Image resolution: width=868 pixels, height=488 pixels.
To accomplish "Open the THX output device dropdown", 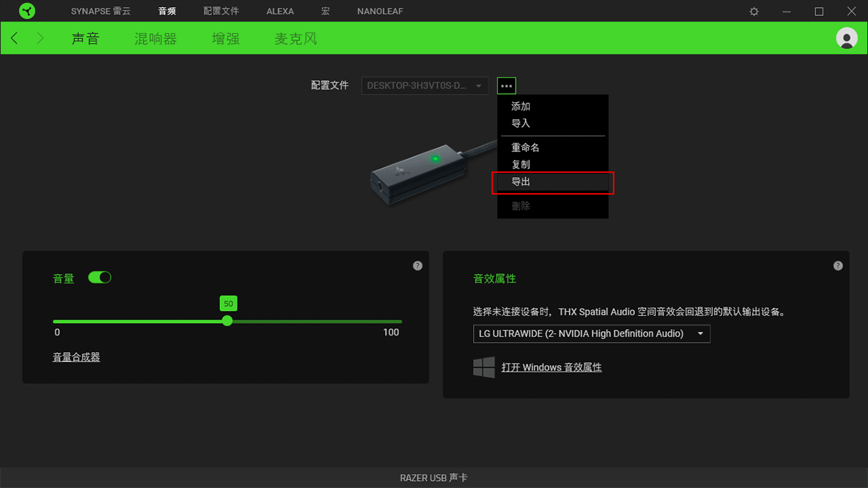I will [591, 333].
